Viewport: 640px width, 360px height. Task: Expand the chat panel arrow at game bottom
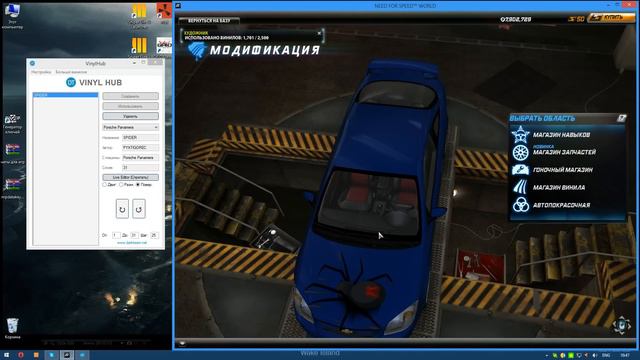(182, 344)
